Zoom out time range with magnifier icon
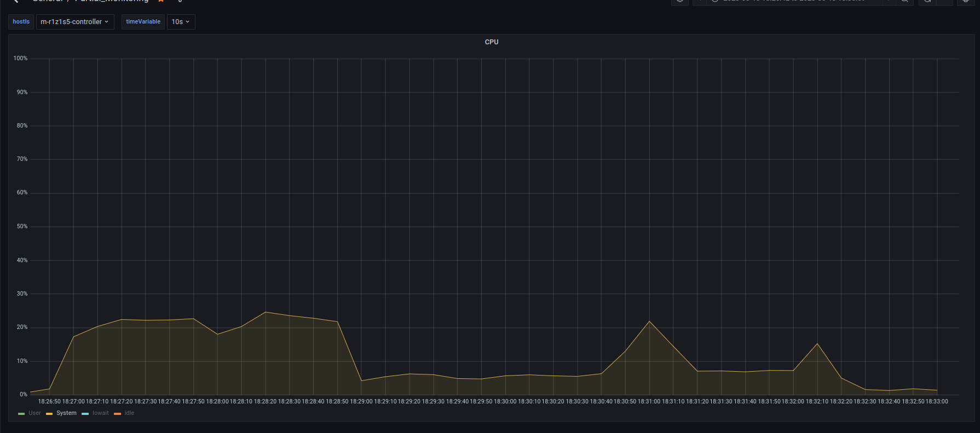980x433 pixels. pyautogui.click(x=904, y=2)
